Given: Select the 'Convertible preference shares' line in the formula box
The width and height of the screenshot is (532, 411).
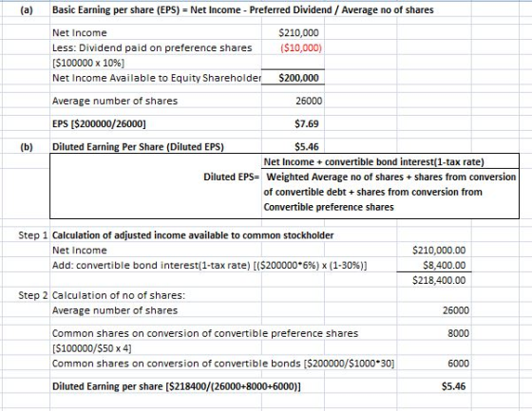Looking at the screenshot, I should click(x=329, y=207).
